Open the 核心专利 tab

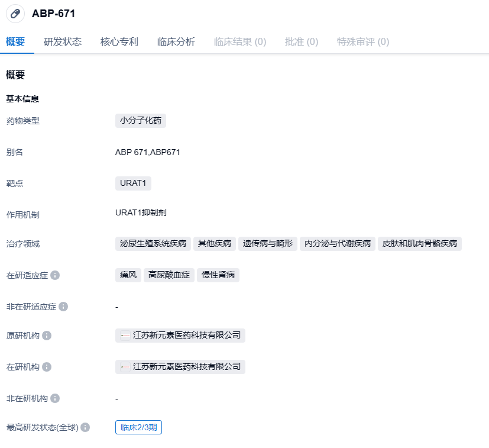[x=119, y=42]
